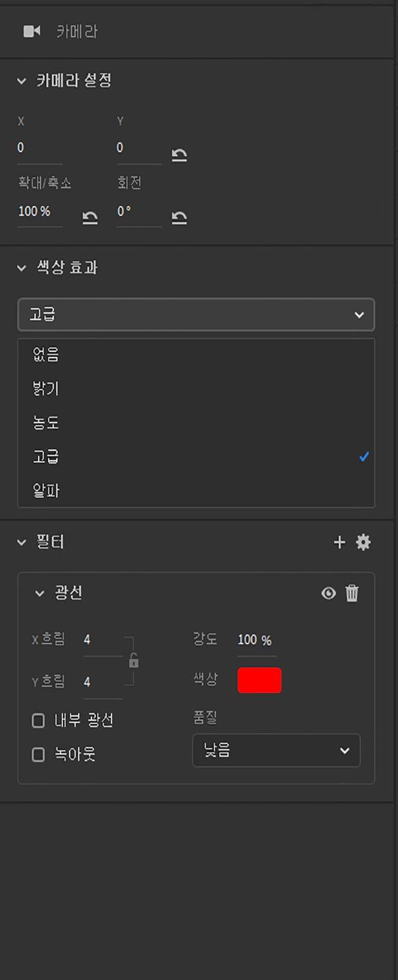The width and height of the screenshot is (398, 980).
Task: Add a new filter with the plus icon
Action: (340, 542)
